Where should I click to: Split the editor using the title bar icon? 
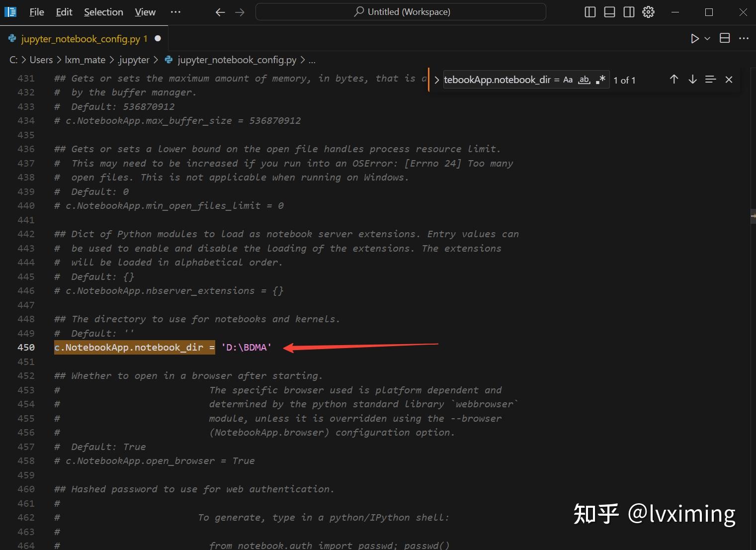(724, 38)
